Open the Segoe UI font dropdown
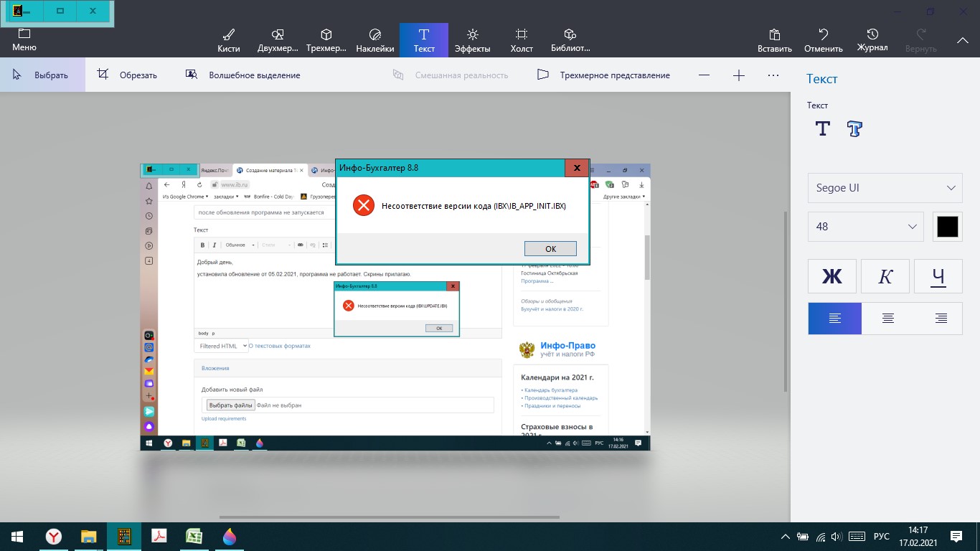 [885, 188]
